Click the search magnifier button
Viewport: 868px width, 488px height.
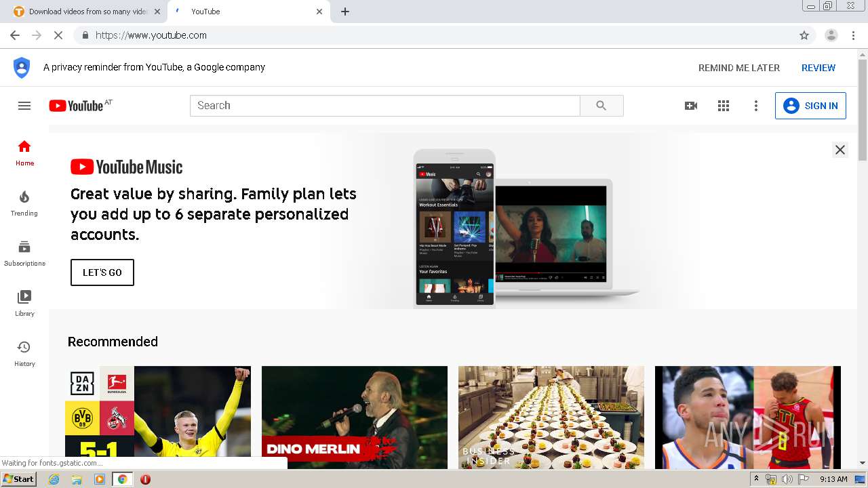tap(601, 106)
